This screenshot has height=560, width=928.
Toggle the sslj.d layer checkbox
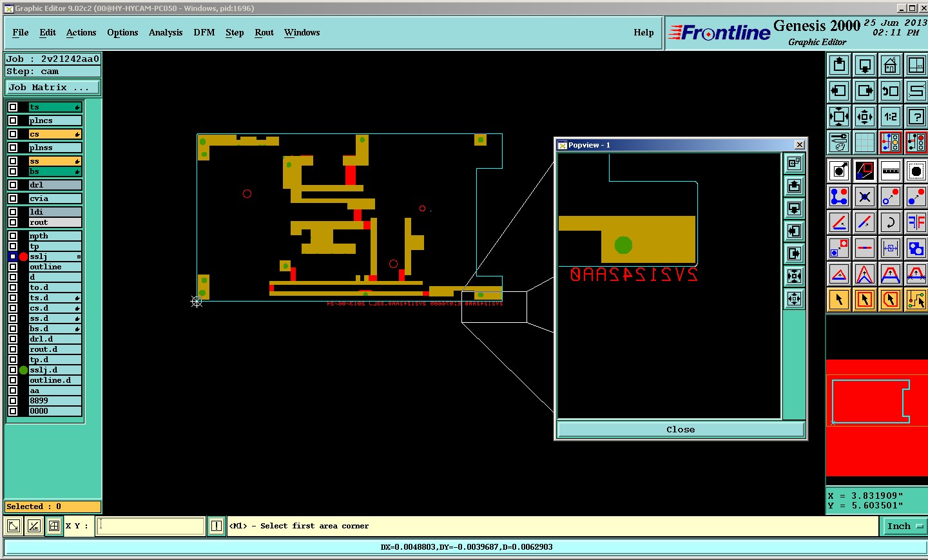(13, 370)
